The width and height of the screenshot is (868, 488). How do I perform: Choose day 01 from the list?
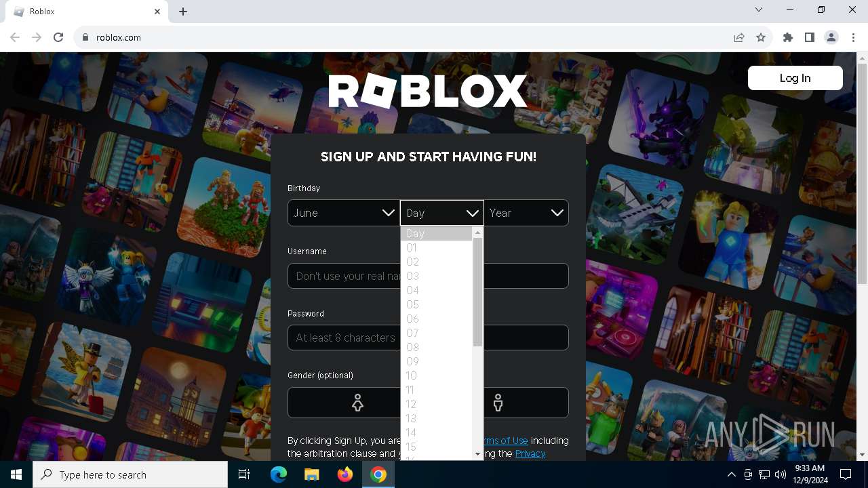coord(436,247)
